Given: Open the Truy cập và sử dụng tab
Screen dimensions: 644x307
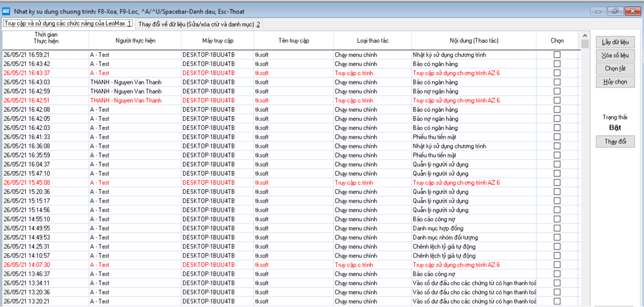Looking at the screenshot, I should click(67, 24).
